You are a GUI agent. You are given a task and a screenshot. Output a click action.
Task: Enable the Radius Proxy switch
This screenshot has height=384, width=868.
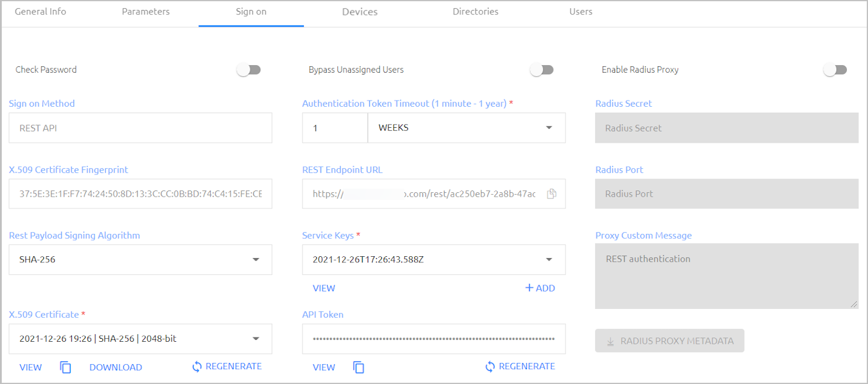click(x=835, y=70)
